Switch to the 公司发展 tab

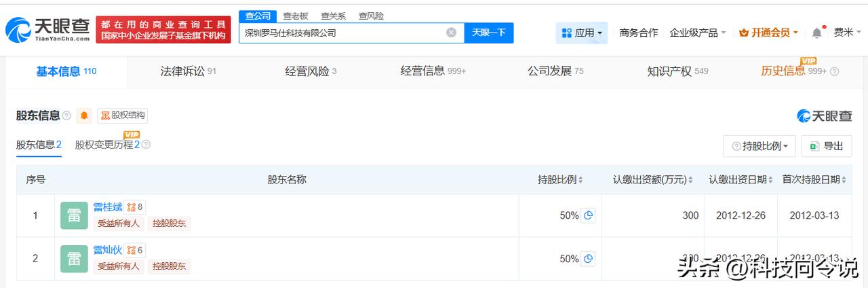tap(555, 71)
